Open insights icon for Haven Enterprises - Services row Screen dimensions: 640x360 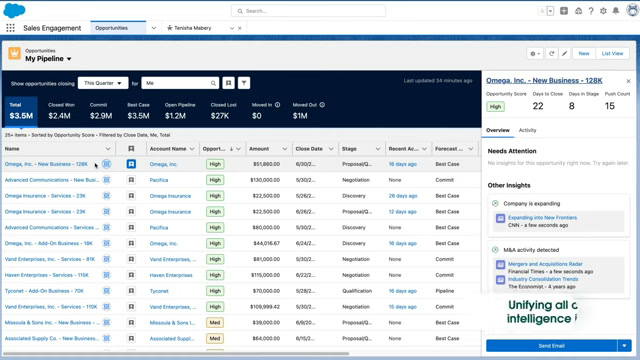pyautogui.click(x=107, y=275)
